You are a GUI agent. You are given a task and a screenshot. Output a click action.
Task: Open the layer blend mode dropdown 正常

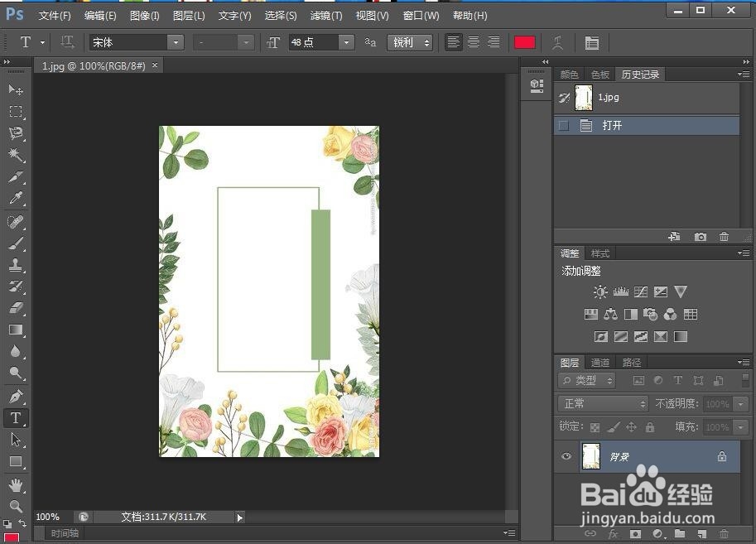603,403
